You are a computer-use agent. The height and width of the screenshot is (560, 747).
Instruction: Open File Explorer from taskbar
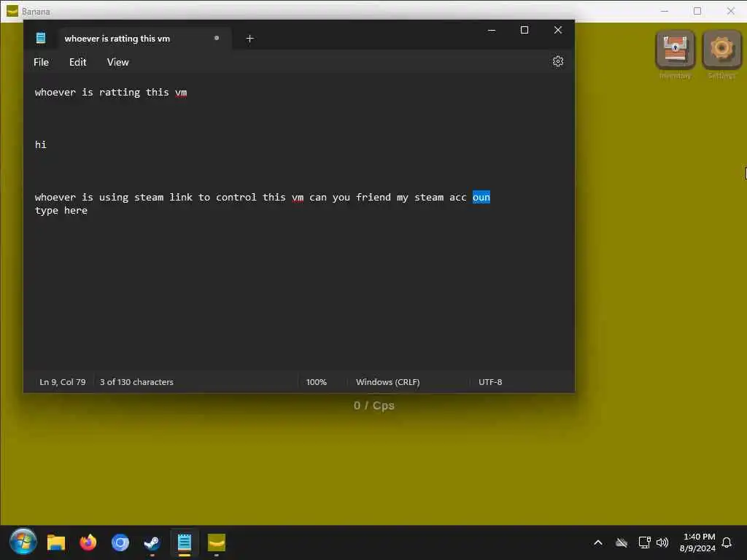click(55, 542)
